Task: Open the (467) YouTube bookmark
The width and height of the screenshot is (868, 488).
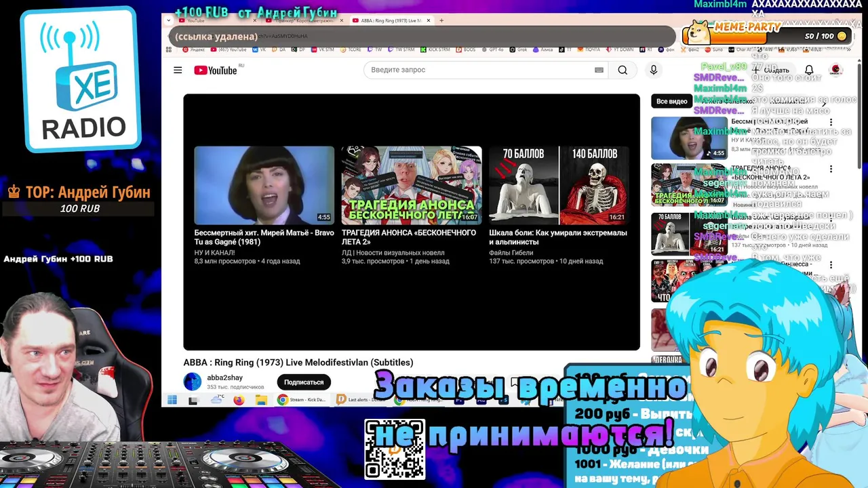Action: (x=228, y=49)
